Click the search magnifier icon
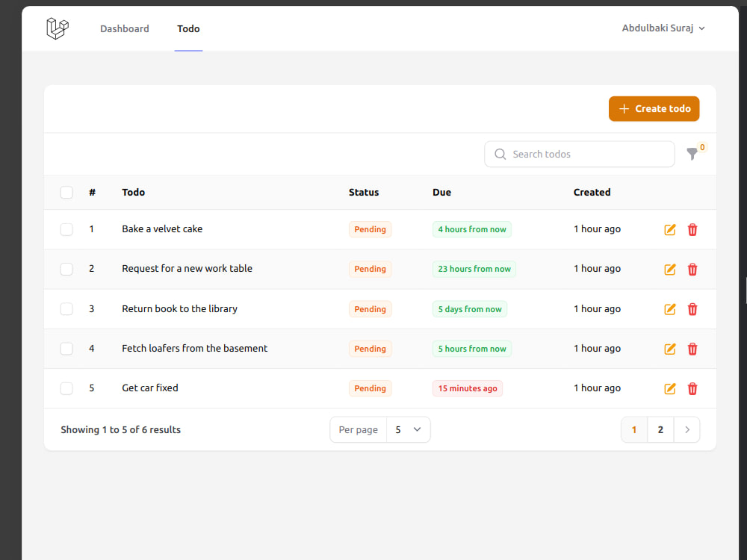This screenshot has width=747, height=560. tap(500, 154)
